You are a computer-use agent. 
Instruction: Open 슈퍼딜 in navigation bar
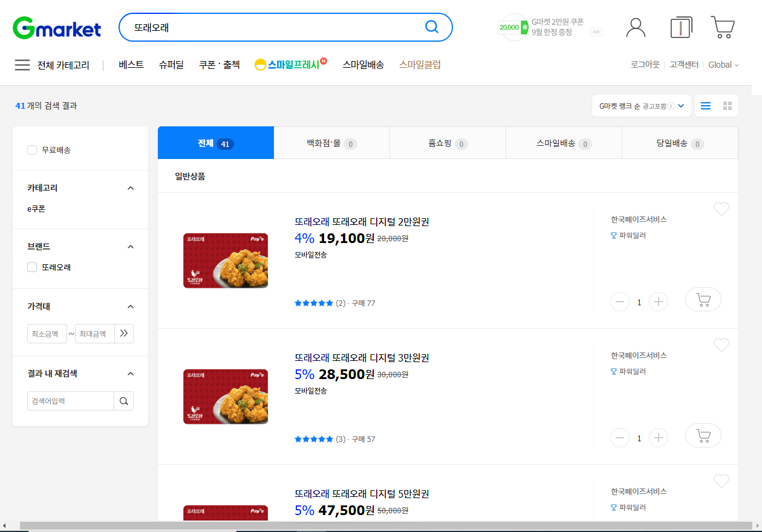coord(171,65)
